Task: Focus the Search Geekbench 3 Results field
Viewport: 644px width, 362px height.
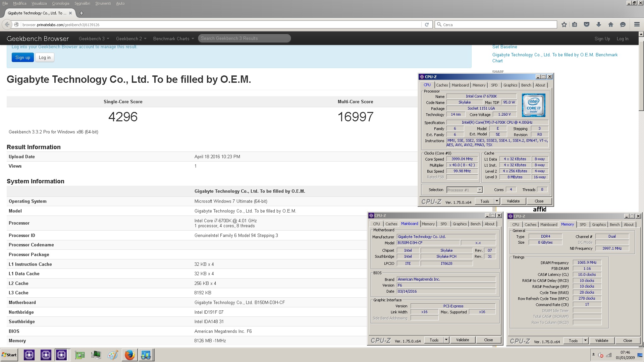Action: pyautogui.click(x=244, y=39)
